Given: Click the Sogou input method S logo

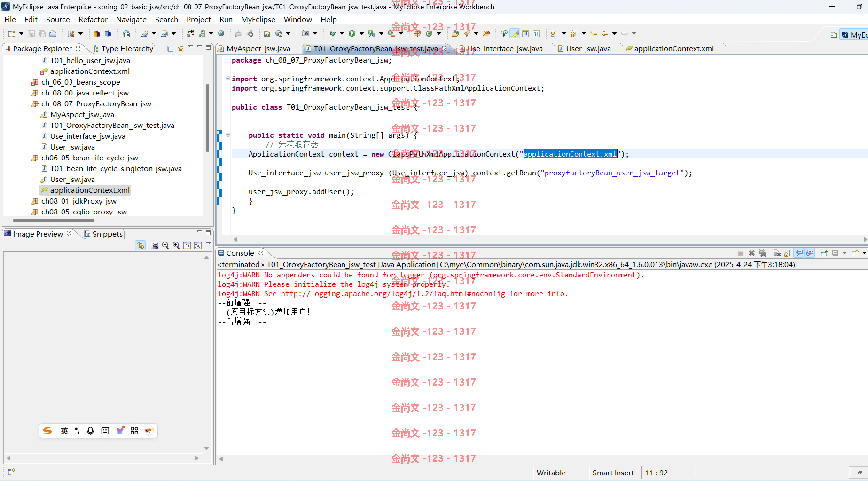Looking at the screenshot, I should click(47, 431).
